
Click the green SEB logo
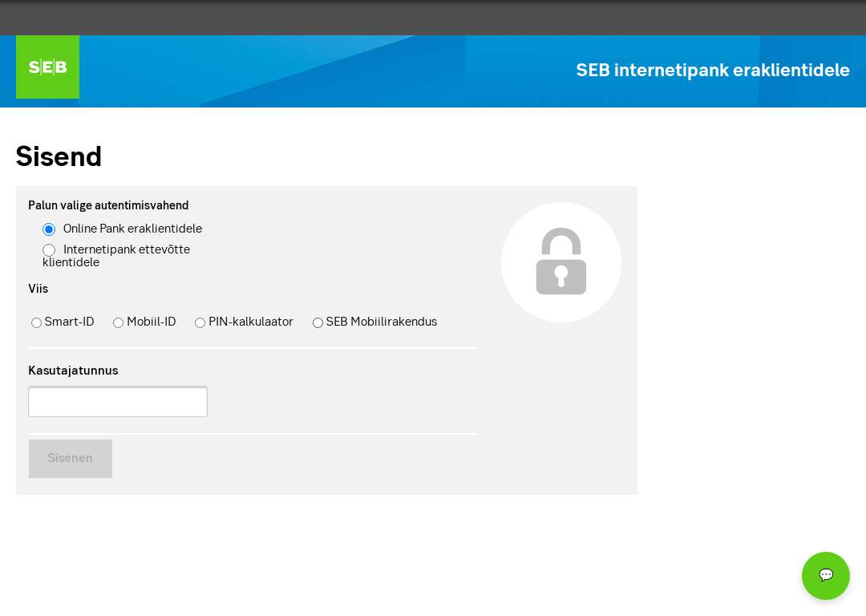pyautogui.click(x=47, y=67)
